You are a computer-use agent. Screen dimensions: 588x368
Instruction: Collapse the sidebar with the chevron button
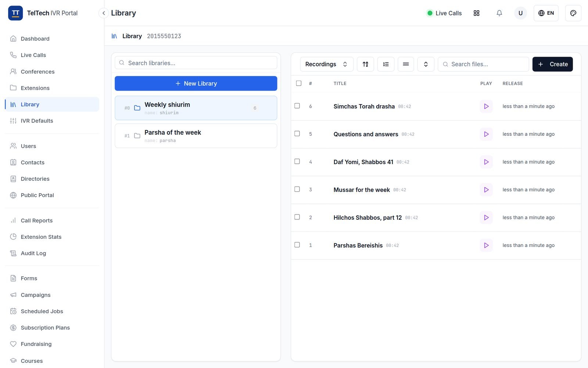(x=104, y=13)
